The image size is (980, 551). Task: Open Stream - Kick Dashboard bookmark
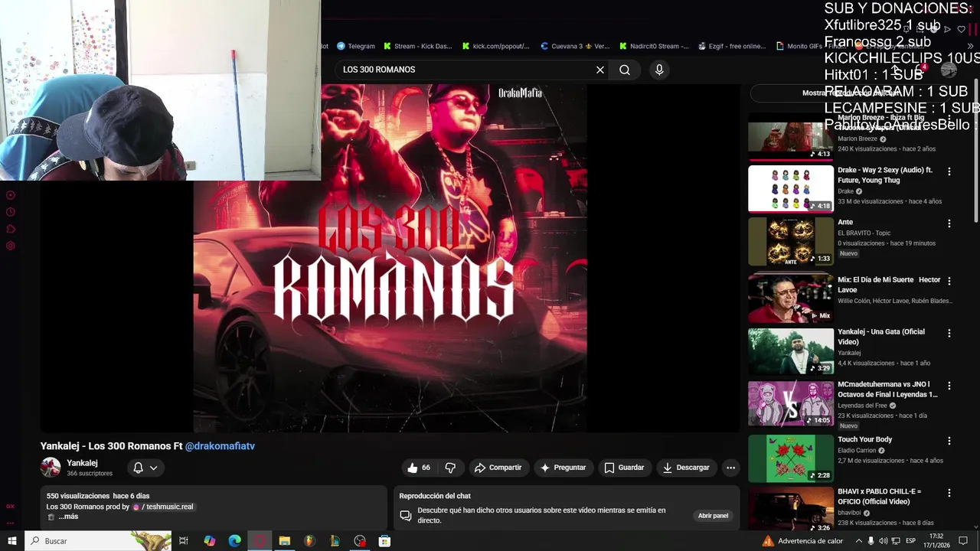click(418, 46)
